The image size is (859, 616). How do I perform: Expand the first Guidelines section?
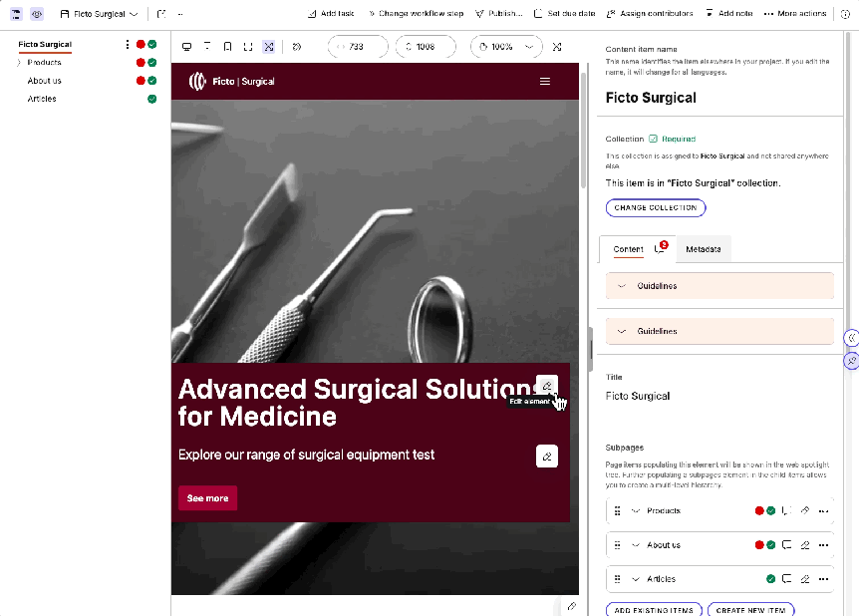pyautogui.click(x=622, y=286)
